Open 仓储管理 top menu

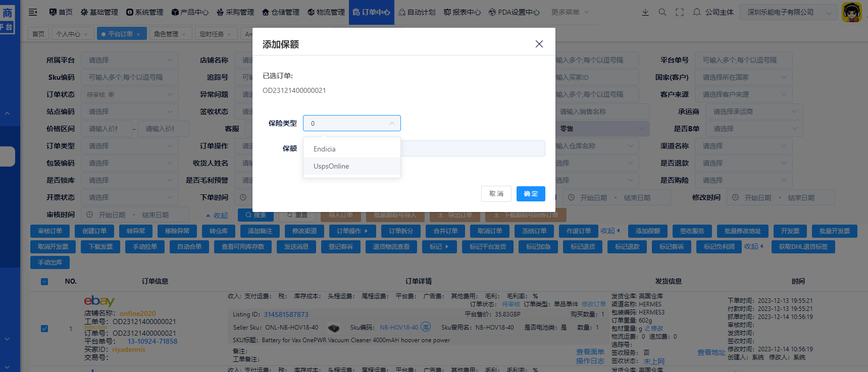(x=281, y=12)
